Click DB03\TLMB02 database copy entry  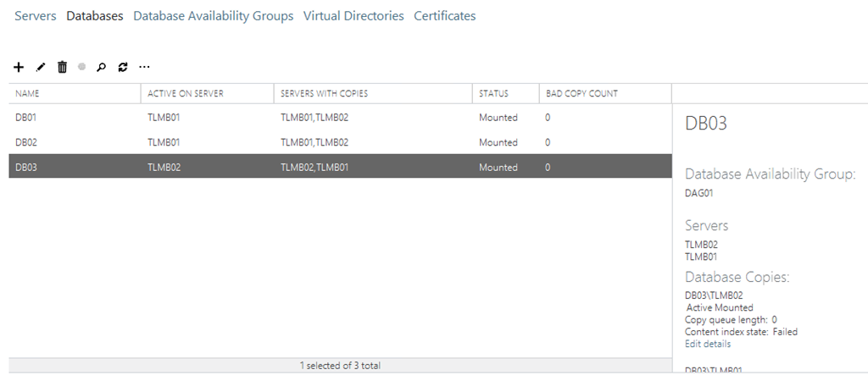[x=714, y=295]
